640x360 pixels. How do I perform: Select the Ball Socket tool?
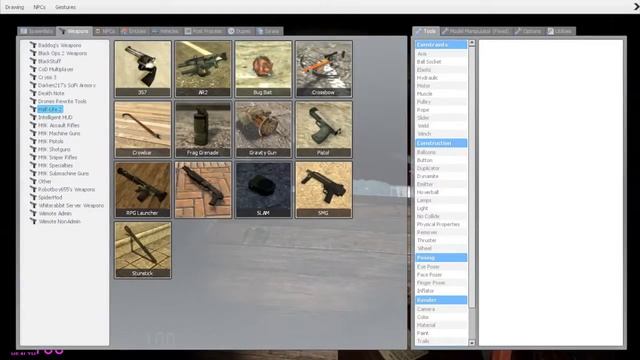pyautogui.click(x=441, y=62)
